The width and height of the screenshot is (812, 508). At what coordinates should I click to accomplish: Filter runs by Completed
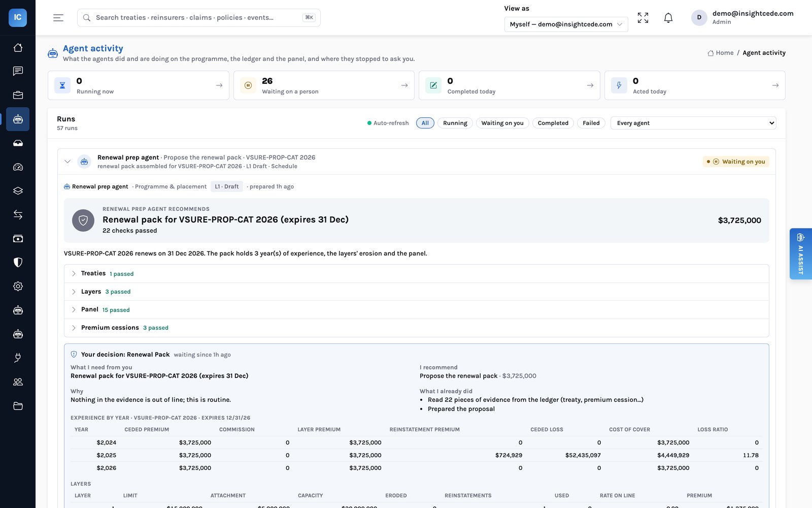click(x=553, y=123)
